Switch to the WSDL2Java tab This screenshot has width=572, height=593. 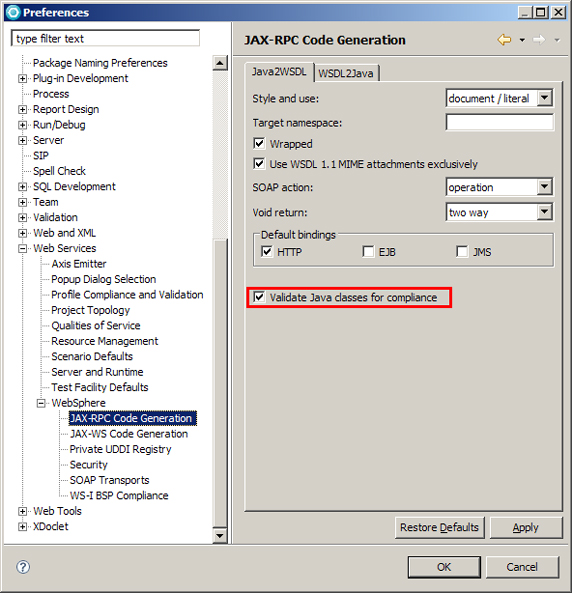[346, 73]
